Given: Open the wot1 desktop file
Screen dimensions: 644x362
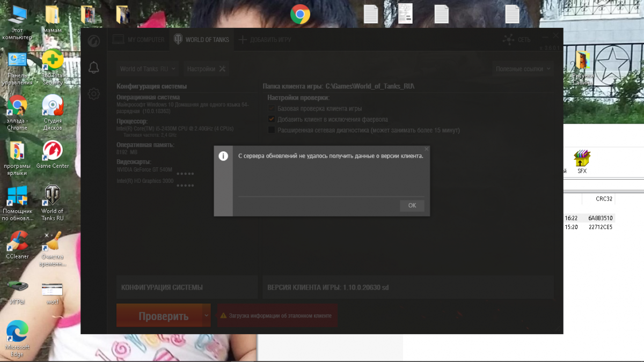Looking at the screenshot, I should coord(53,293).
